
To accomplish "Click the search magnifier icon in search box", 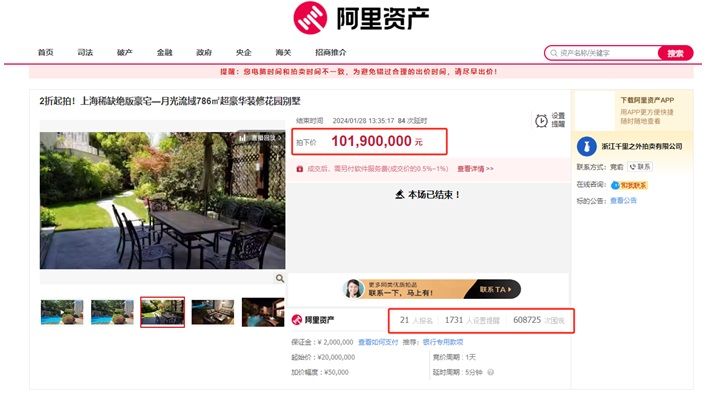I will (553, 53).
